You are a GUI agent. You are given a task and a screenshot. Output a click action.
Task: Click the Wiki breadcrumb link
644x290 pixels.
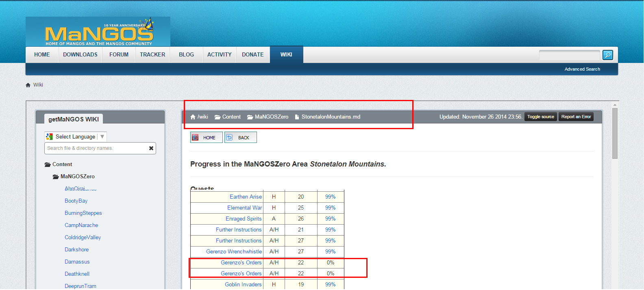click(38, 85)
